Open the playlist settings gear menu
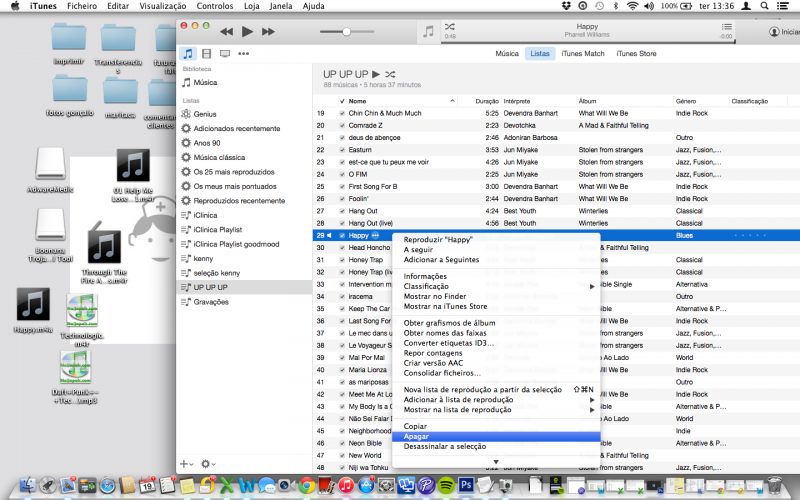The width and height of the screenshot is (800, 500). coord(208,464)
